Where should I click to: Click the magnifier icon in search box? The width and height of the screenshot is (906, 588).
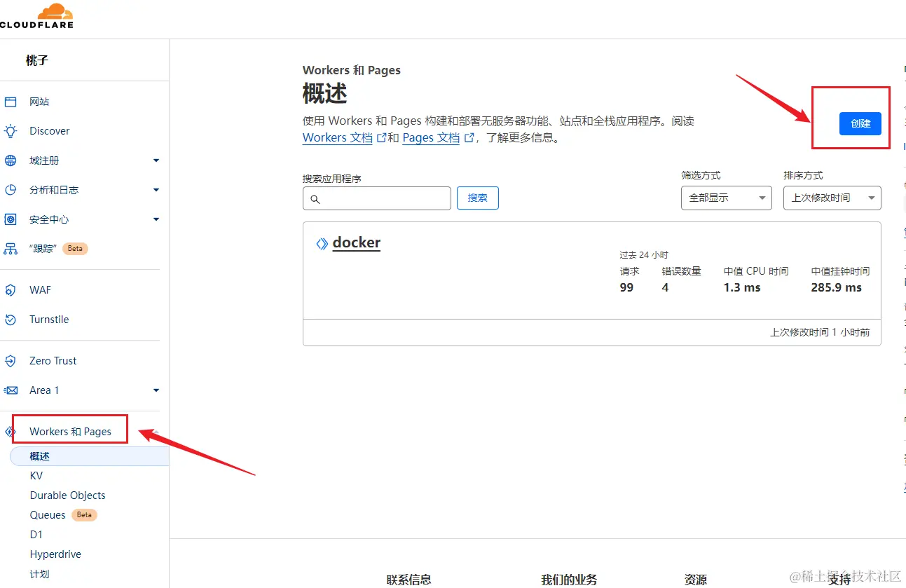[x=314, y=198]
